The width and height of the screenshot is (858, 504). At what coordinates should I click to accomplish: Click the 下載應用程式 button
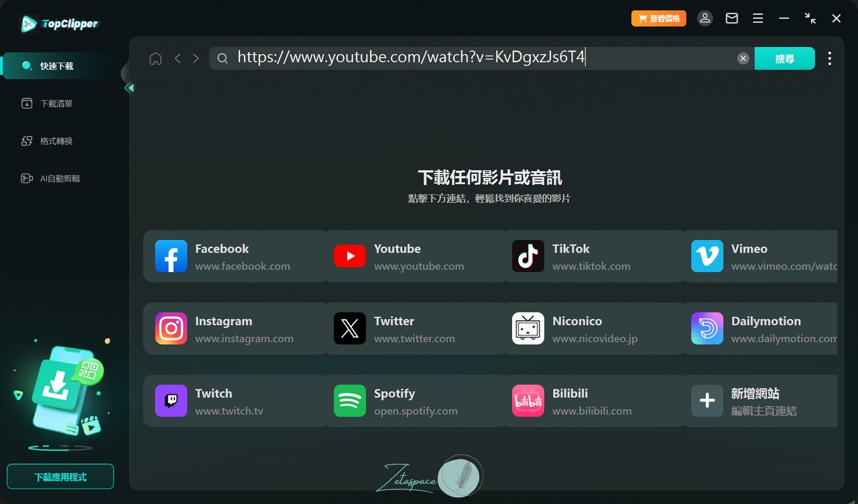point(60,477)
